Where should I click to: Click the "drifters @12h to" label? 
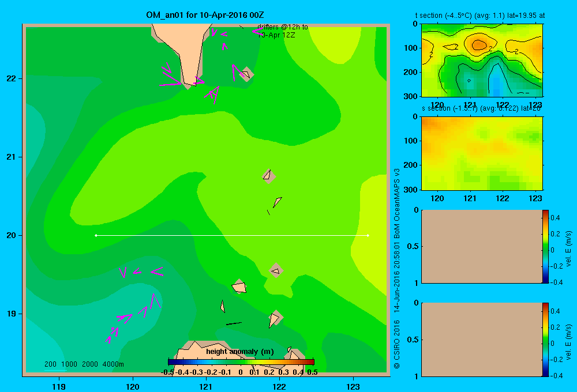point(283,27)
